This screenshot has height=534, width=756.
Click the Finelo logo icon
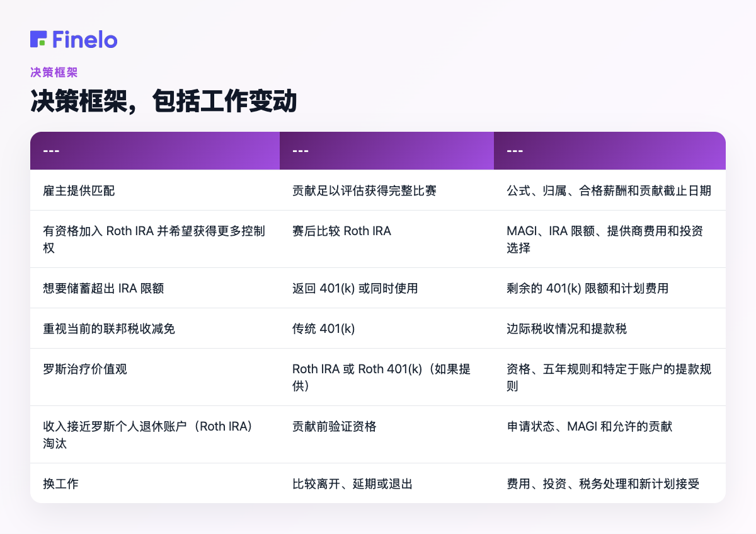38,39
